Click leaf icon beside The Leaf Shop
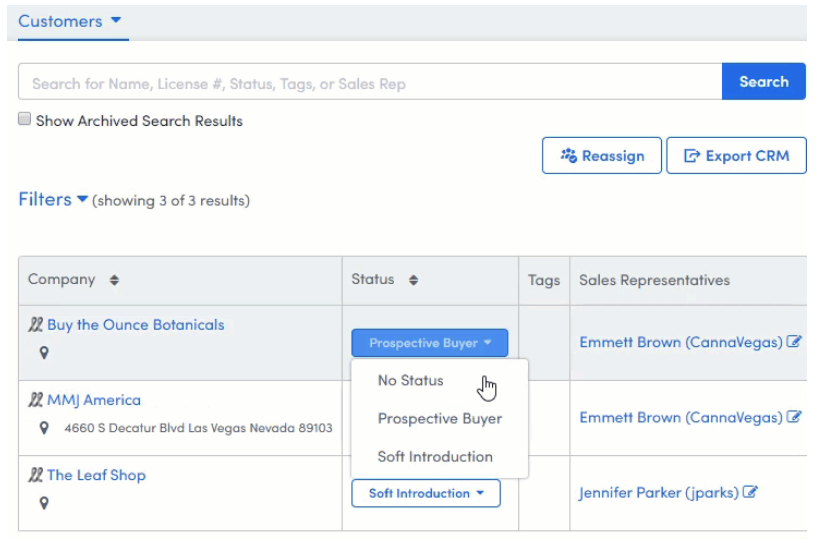The width and height of the screenshot is (826, 556). point(35,475)
